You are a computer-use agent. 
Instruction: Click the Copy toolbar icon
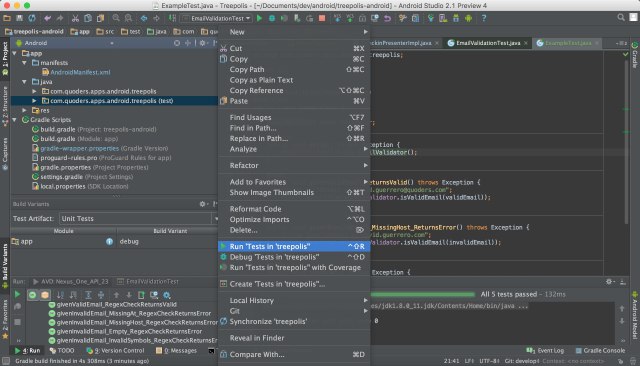(87, 18)
